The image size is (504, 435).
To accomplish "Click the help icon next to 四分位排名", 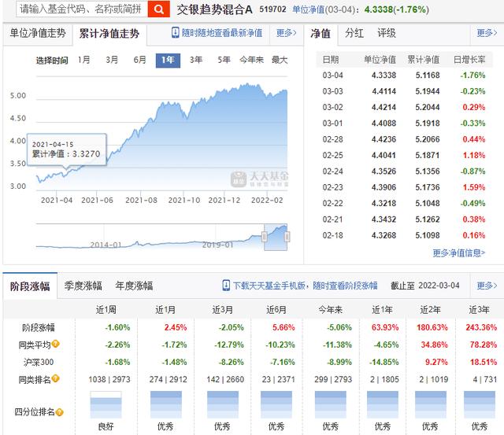I will pos(60,412).
